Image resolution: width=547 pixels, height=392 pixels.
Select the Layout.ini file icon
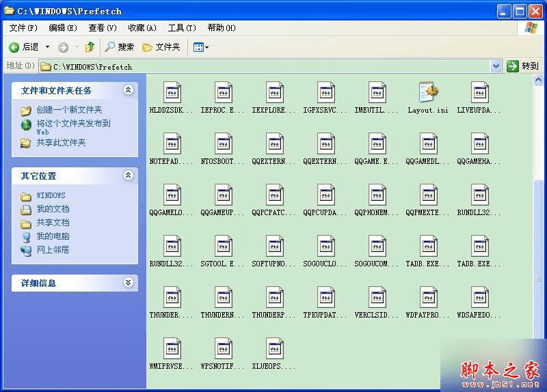[429, 92]
